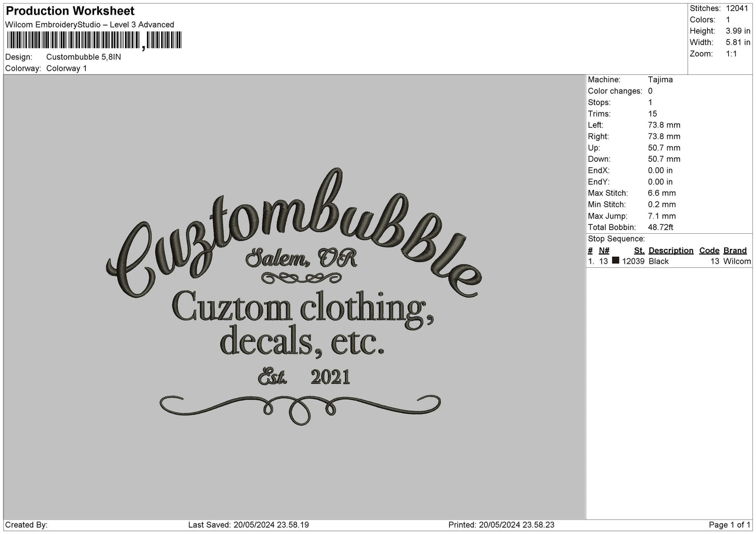
Task: Click the barcode under the software name
Action: (x=95, y=40)
